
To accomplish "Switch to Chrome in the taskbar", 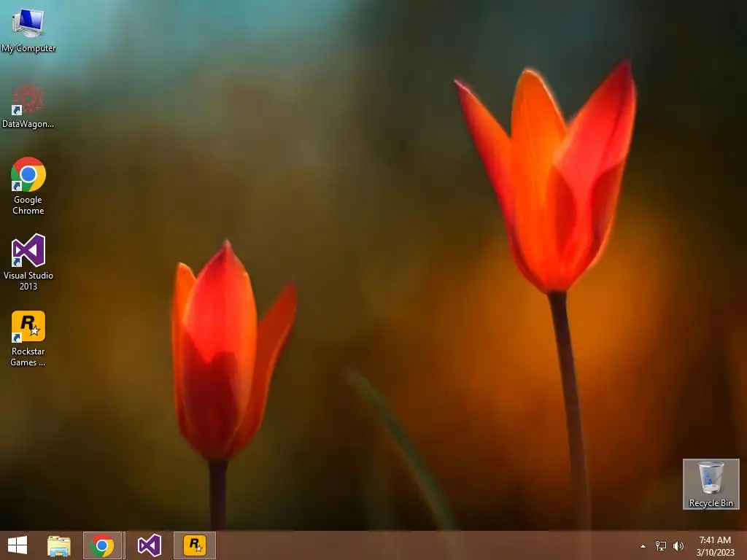I will [x=102, y=545].
